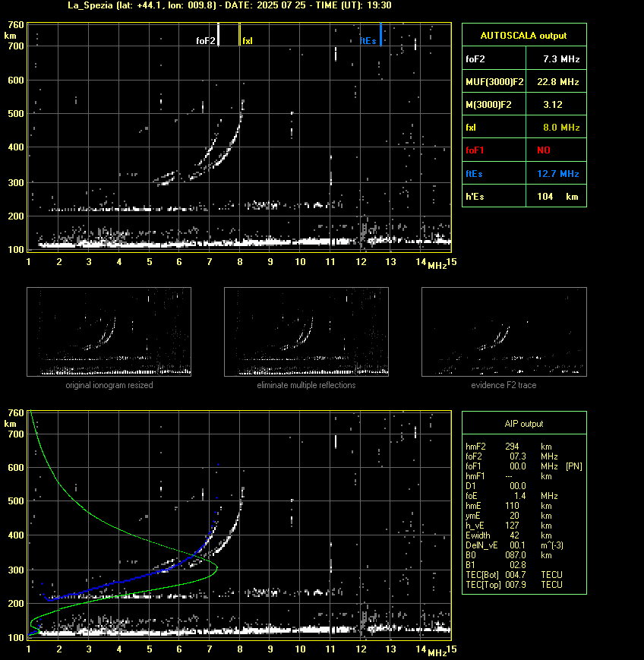This screenshot has height=660, width=644.
Task: Click the 'AUTOSCALA output' header
Action: click(524, 35)
